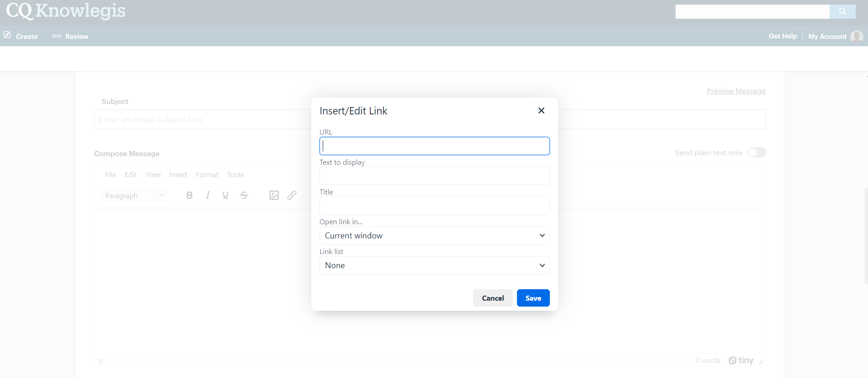
Task: Open the user avatar profile icon
Action: [857, 37]
